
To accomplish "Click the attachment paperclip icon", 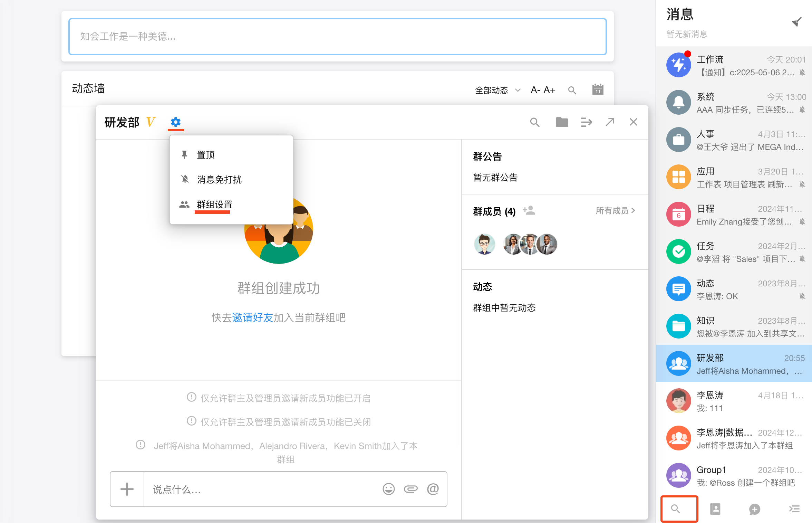I will tap(410, 489).
